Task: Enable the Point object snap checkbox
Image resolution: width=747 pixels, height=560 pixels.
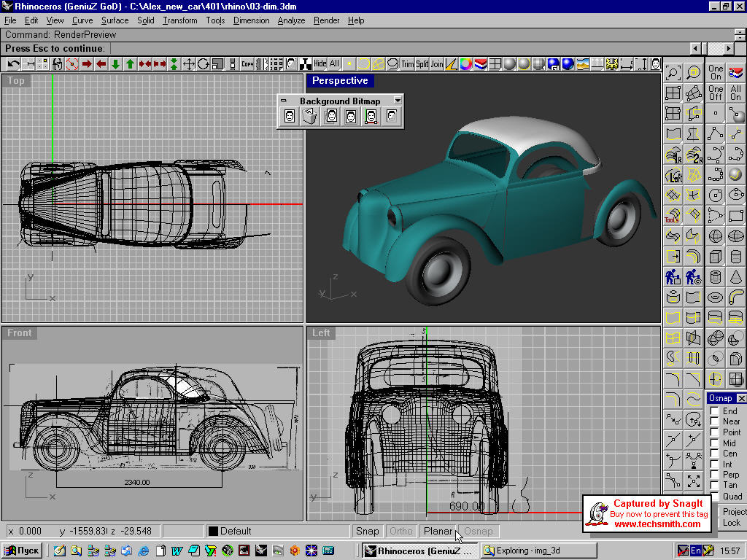Action: [x=715, y=432]
